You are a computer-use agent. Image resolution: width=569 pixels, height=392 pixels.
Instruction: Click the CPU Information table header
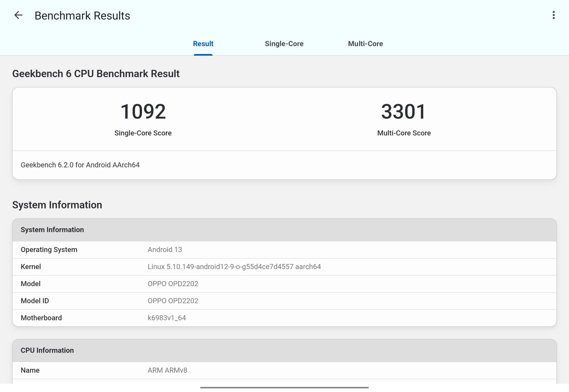tap(284, 350)
